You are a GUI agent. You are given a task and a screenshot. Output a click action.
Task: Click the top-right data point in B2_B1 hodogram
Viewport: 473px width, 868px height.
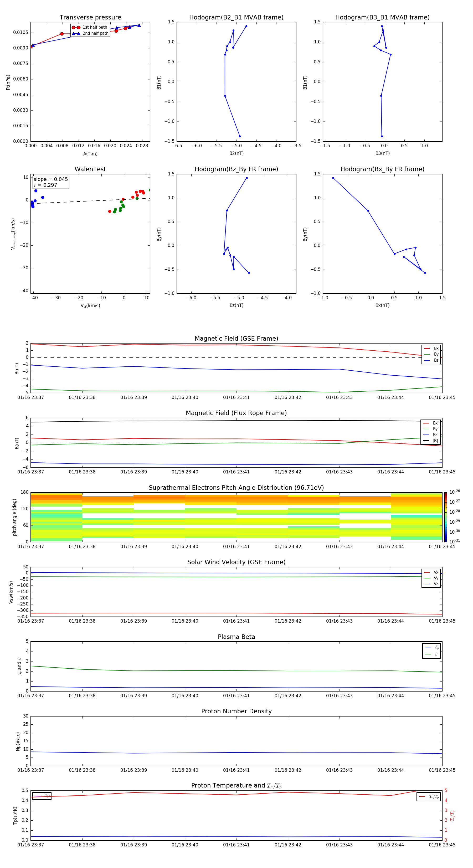pos(246,26)
